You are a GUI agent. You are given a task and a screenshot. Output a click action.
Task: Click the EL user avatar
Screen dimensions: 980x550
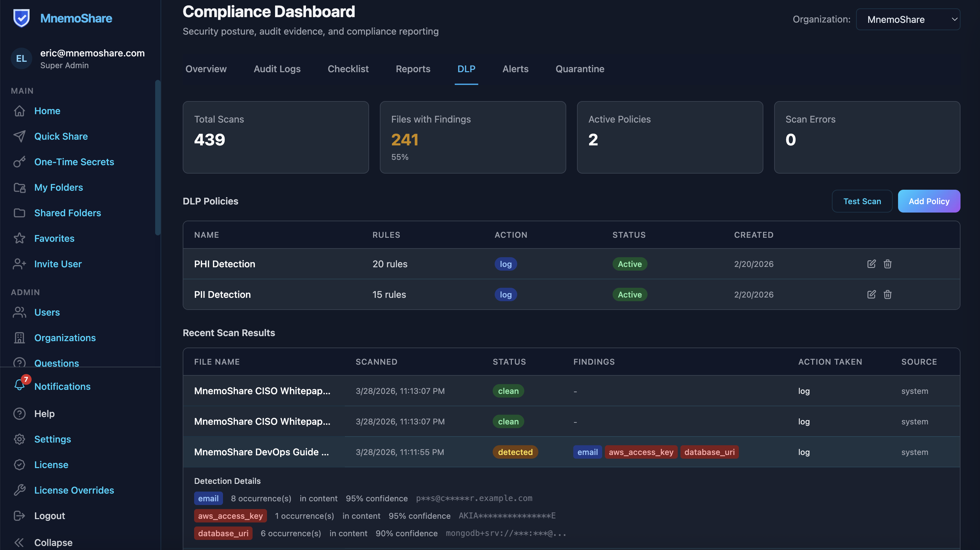click(x=21, y=58)
